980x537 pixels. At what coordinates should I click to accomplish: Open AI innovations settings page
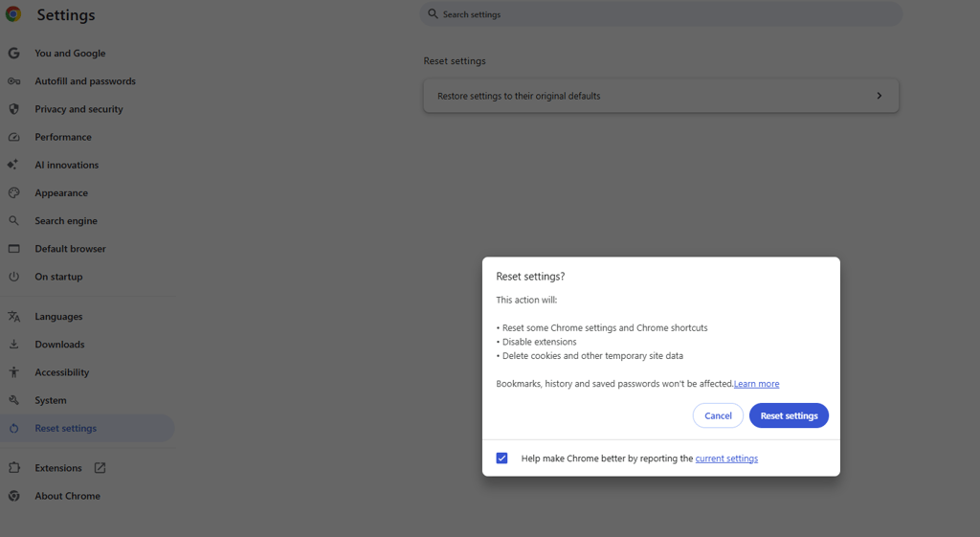67,165
